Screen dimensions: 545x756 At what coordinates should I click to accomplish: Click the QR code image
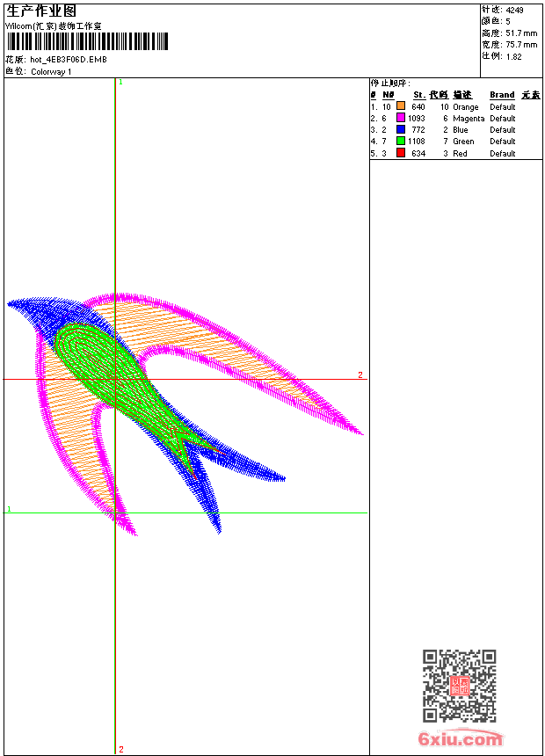(x=459, y=686)
